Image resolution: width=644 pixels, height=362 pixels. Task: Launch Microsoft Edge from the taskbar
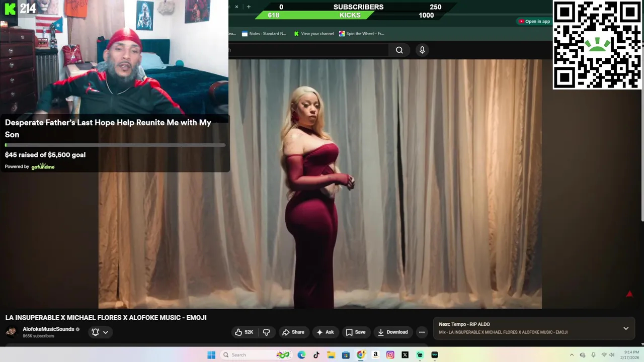(x=301, y=355)
